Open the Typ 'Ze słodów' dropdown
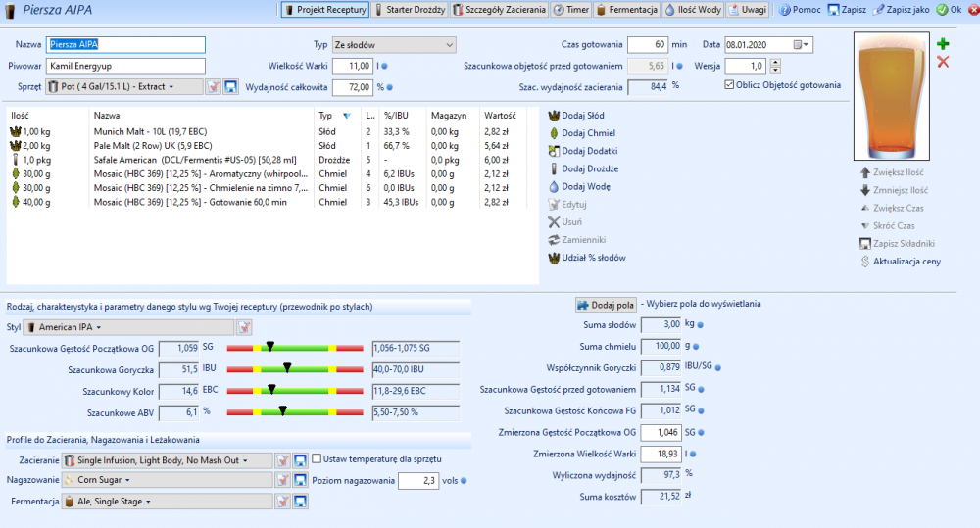980x528 pixels. click(x=393, y=45)
